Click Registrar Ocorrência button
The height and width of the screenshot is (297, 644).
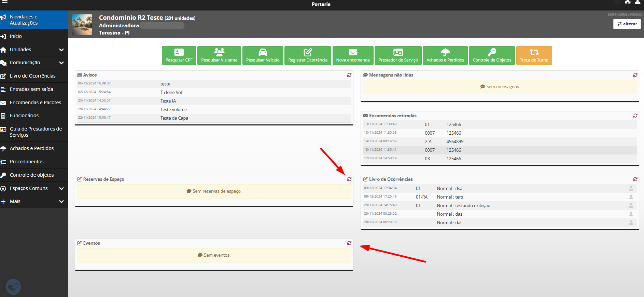click(308, 55)
